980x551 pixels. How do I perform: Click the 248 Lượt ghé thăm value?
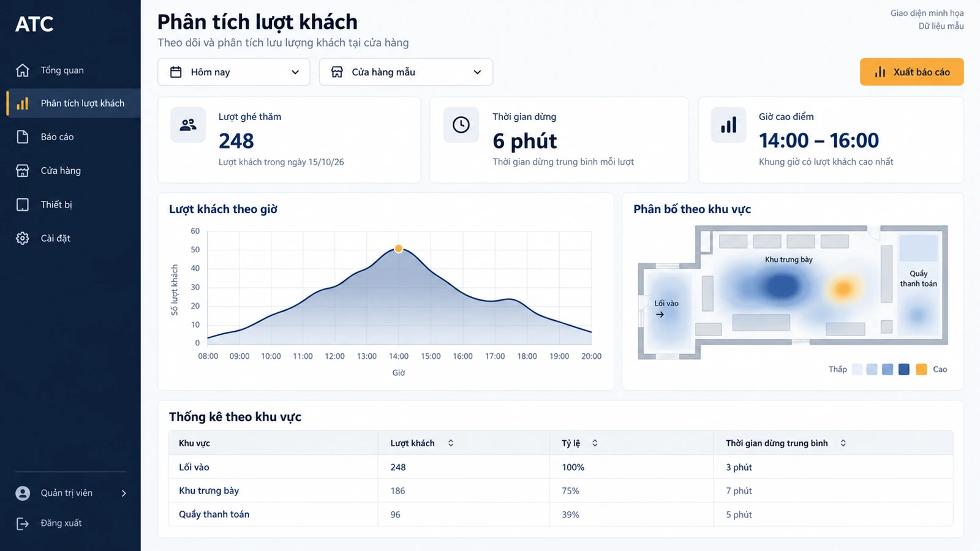tap(236, 141)
